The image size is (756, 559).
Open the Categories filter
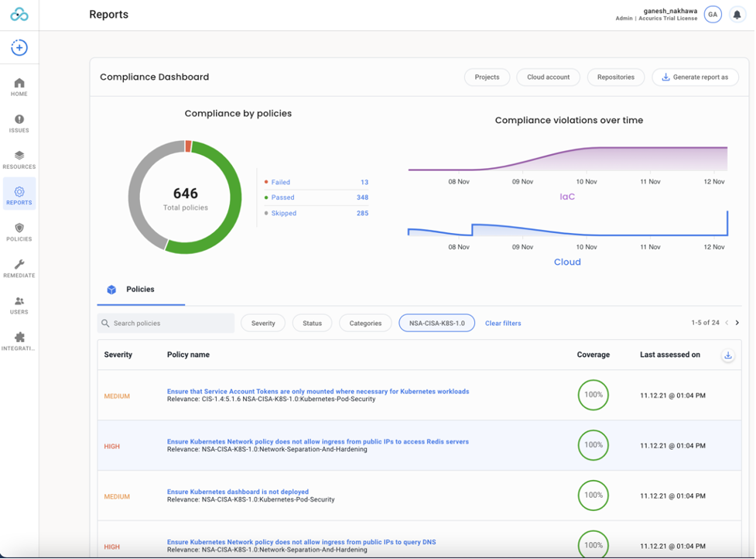[365, 323]
